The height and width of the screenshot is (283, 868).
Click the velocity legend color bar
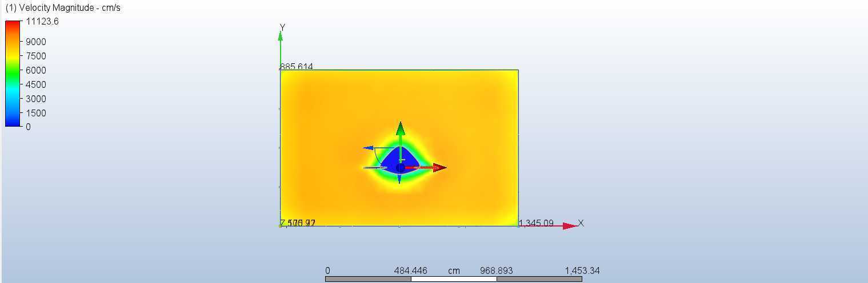13,73
